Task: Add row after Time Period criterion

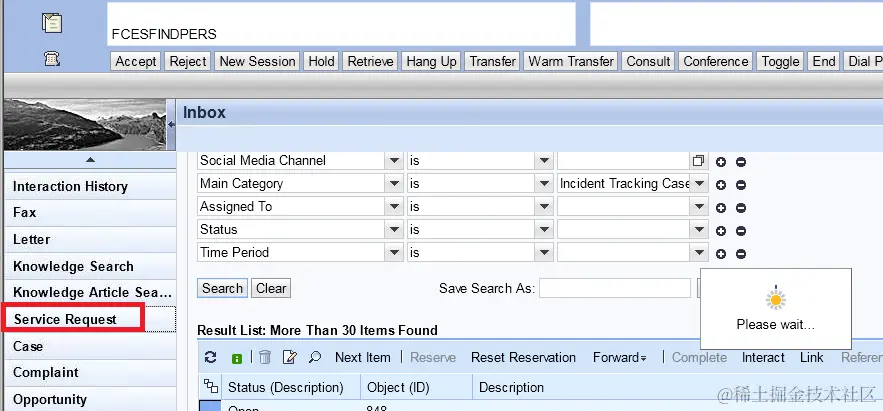Action: pyautogui.click(x=721, y=254)
